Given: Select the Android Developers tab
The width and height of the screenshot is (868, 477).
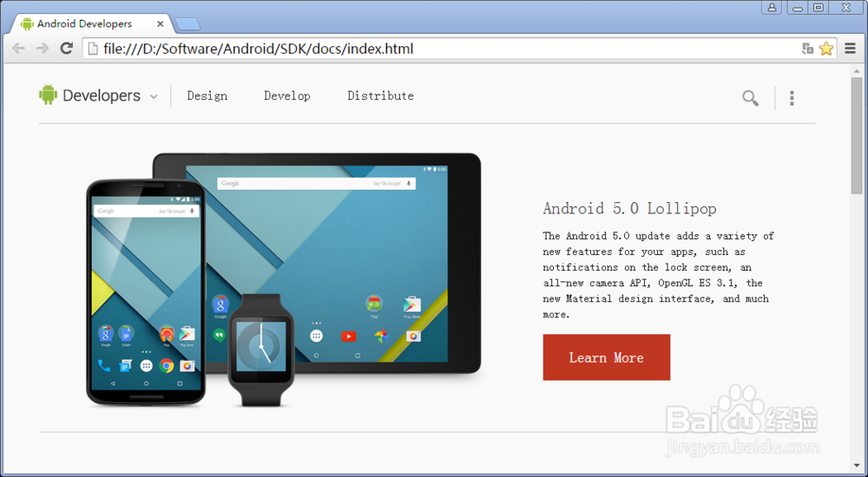Looking at the screenshot, I should (x=93, y=23).
